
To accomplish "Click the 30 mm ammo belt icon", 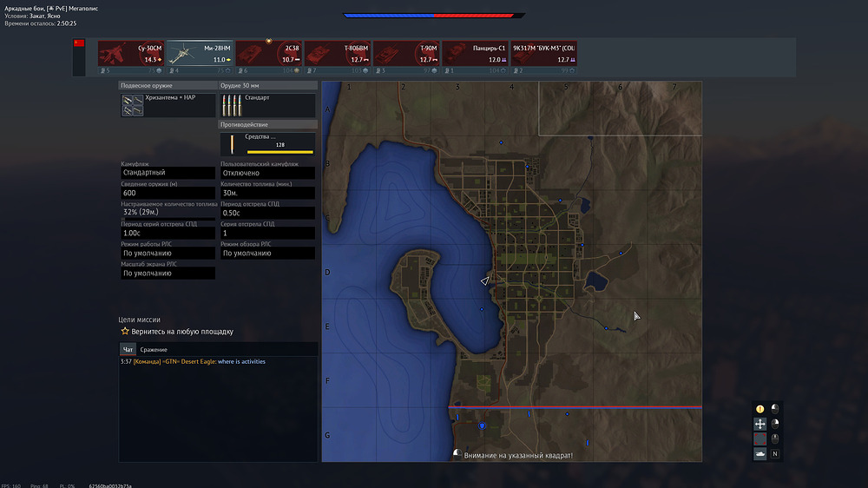I will pos(230,106).
